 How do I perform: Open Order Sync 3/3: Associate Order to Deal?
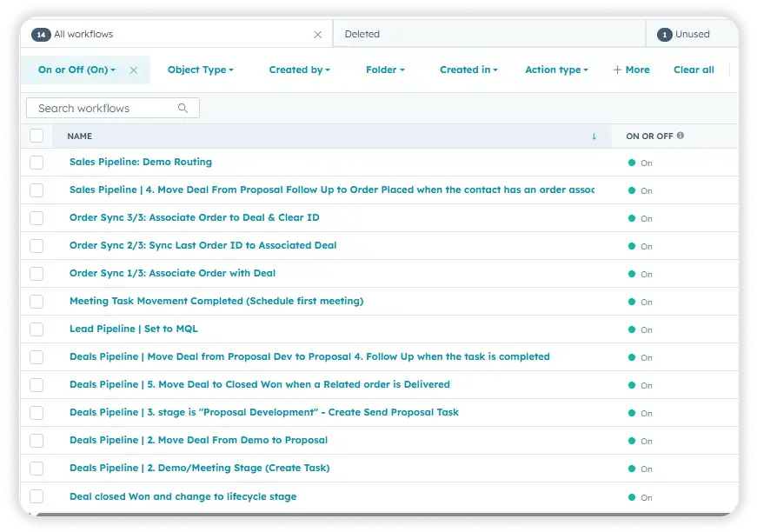[194, 217]
